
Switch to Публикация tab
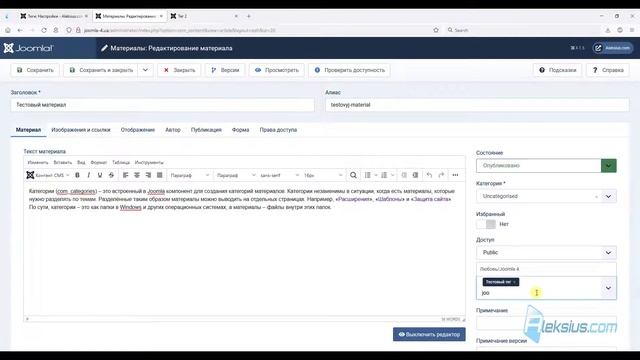click(x=206, y=130)
